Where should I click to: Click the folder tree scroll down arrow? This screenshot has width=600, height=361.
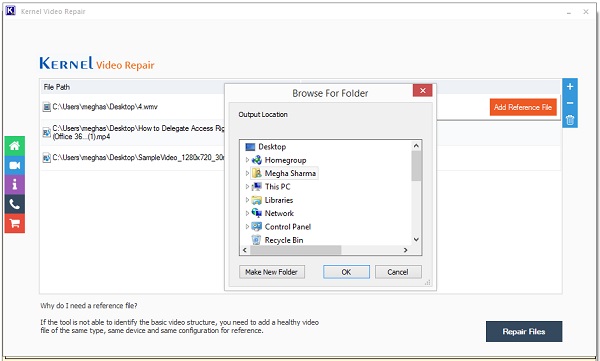(416, 240)
